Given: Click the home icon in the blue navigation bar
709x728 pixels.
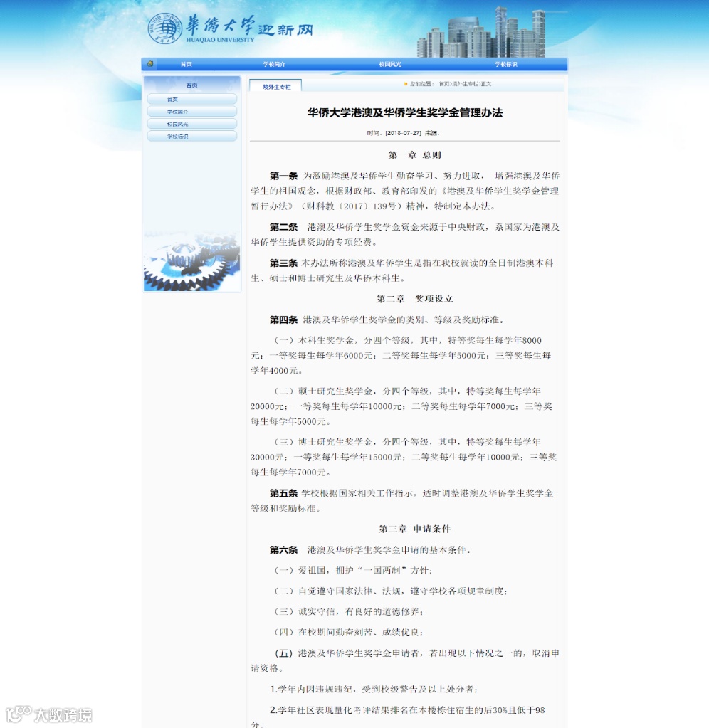Looking at the screenshot, I should click(150, 64).
